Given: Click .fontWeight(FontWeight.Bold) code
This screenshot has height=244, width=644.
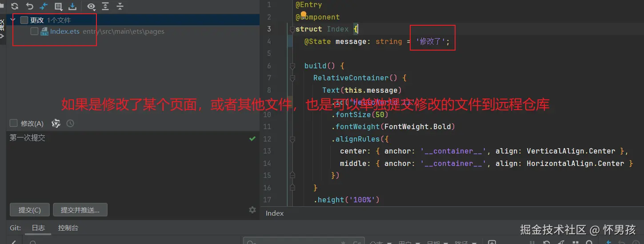Looking at the screenshot, I should 393,126.
